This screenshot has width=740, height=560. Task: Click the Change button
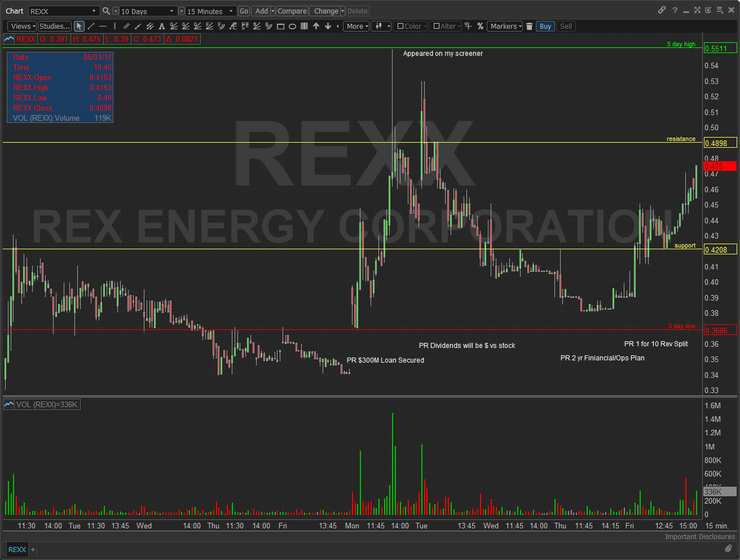click(x=325, y=11)
